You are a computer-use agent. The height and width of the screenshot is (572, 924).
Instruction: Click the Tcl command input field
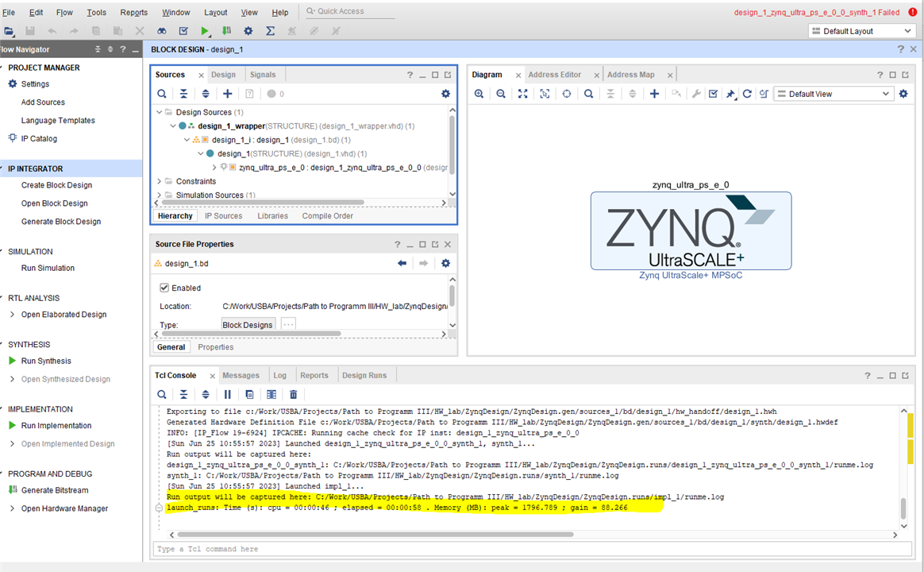tap(524, 549)
